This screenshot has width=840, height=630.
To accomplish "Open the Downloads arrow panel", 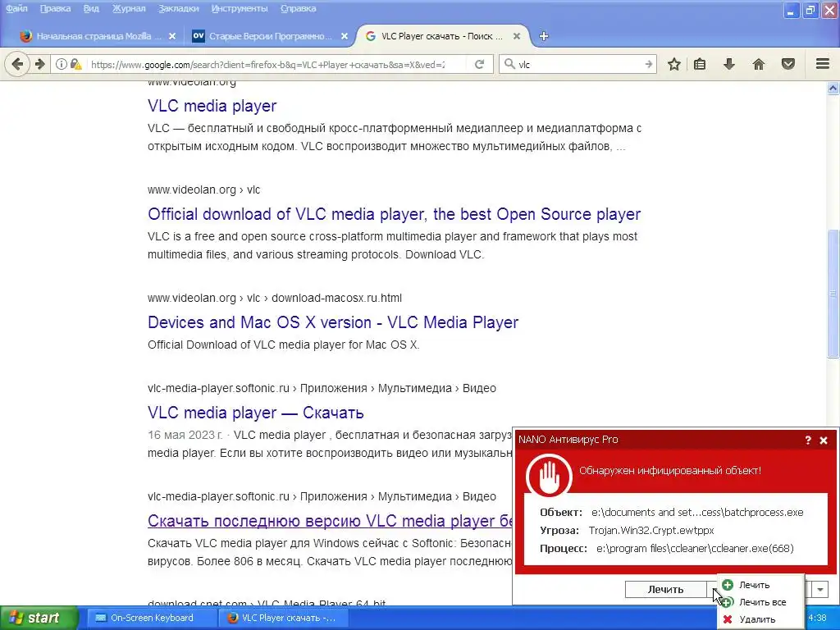I will coord(728,64).
